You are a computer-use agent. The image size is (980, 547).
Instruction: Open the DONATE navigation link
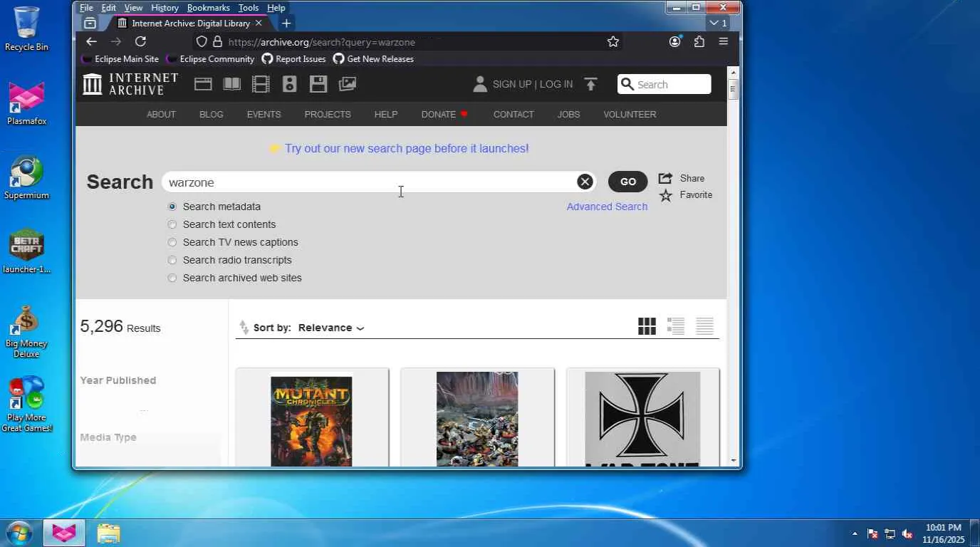tap(444, 114)
